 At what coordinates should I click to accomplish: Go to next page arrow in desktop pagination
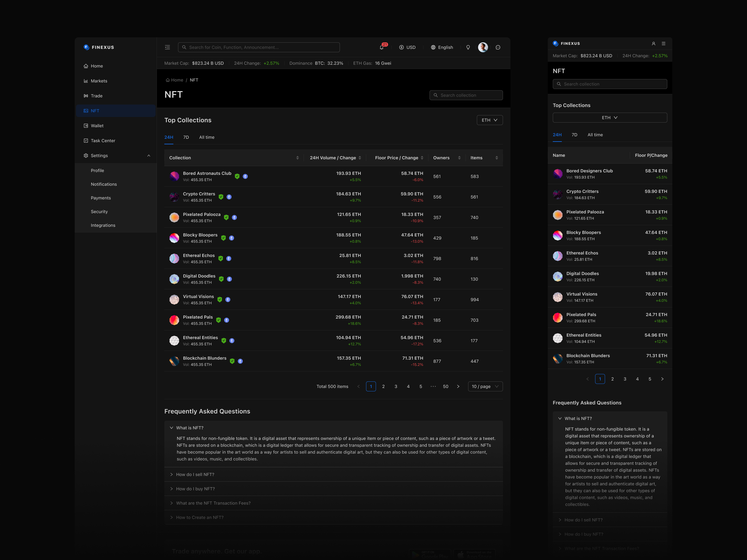click(x=458, y=386)
